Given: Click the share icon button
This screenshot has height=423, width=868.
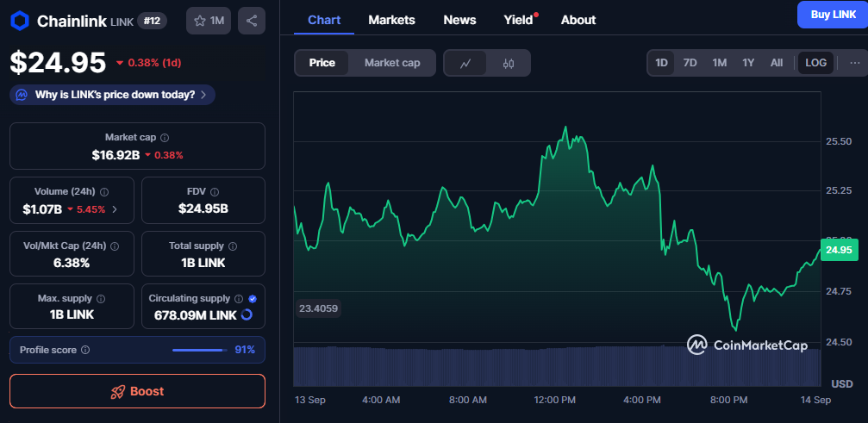Looking at the screenshot, I should [x=252, y=21].
